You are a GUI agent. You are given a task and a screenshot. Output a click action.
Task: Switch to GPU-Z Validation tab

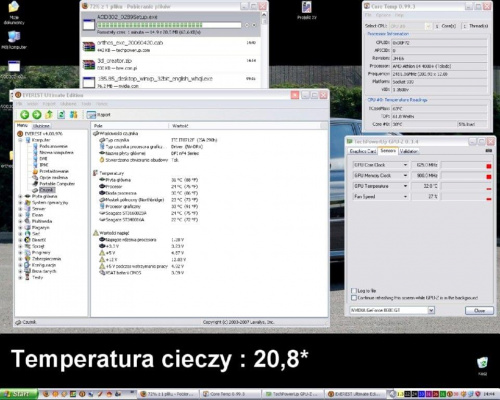[409, 151]
